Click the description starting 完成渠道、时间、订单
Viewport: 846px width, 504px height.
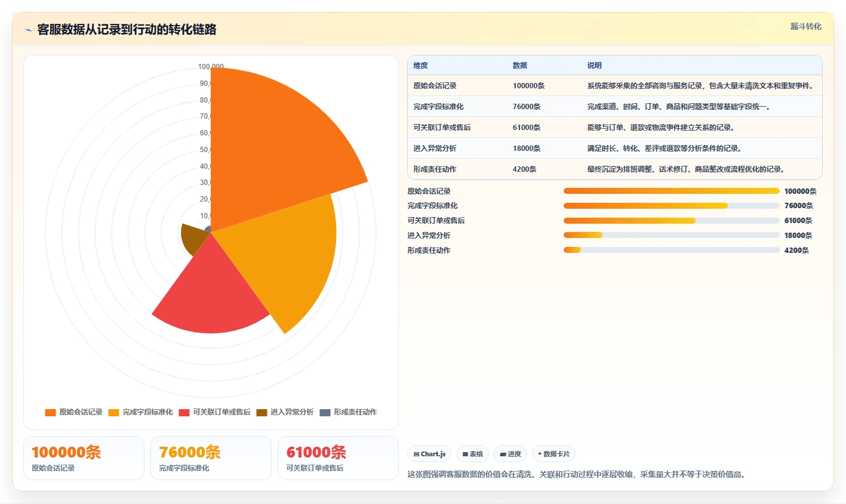coord(680,107)
